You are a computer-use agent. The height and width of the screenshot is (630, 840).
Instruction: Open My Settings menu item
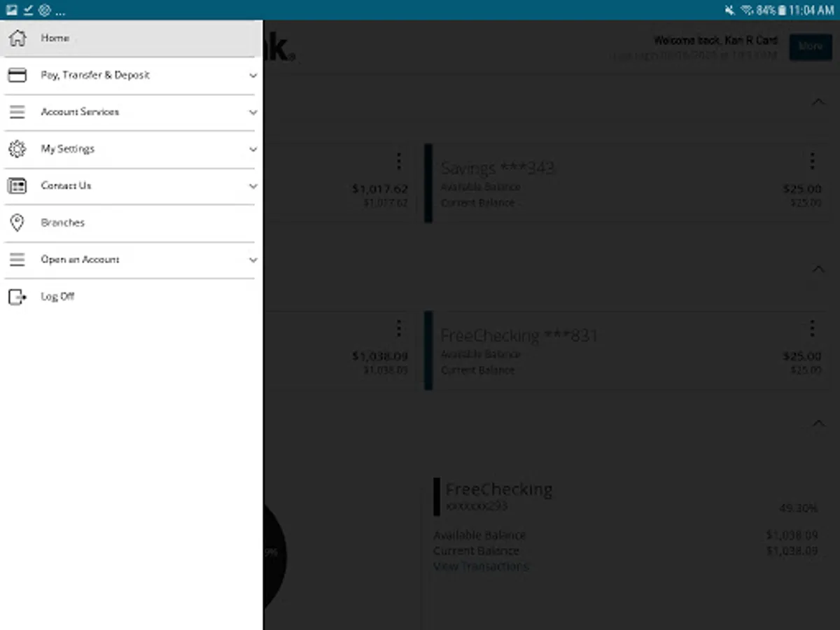pyautogui.click(x=132, y=149)
